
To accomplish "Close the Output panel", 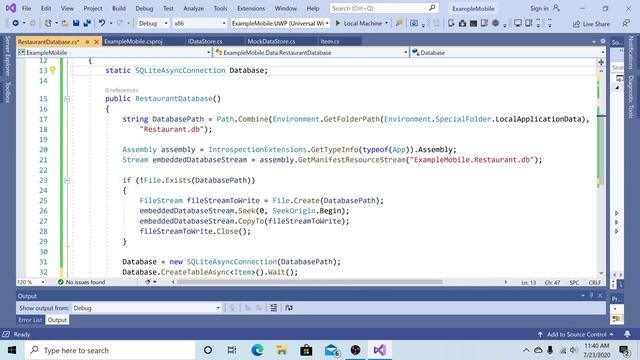I will (x=600, y=296).
